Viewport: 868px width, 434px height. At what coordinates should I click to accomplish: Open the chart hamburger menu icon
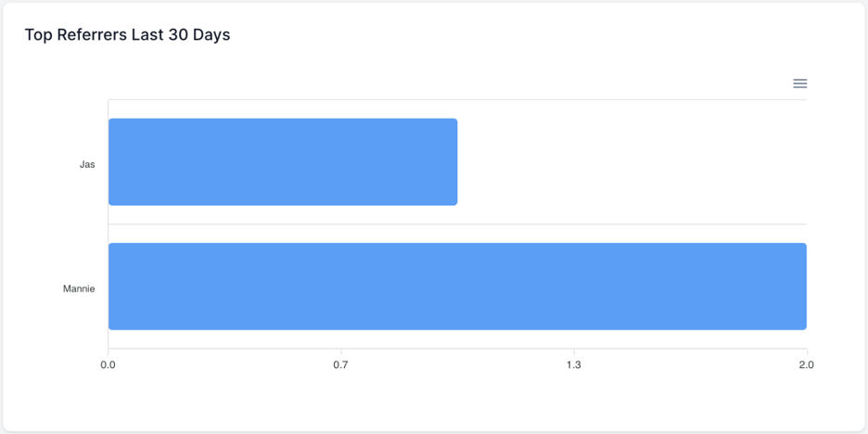click(800, 83)
